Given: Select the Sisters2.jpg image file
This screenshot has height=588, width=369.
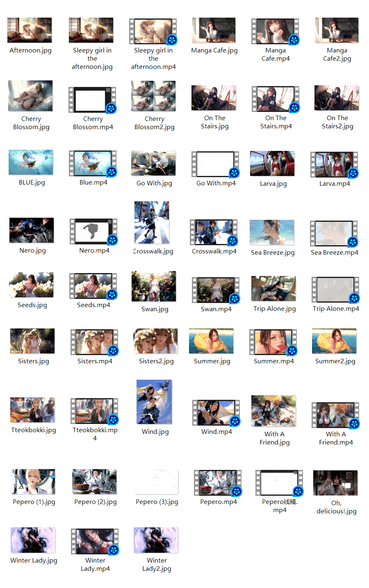Looking at the screenshot, I should point(156,341).
